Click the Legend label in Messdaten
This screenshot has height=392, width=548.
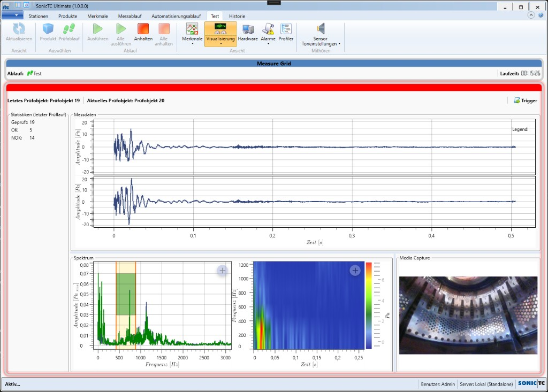coord(520,129)
